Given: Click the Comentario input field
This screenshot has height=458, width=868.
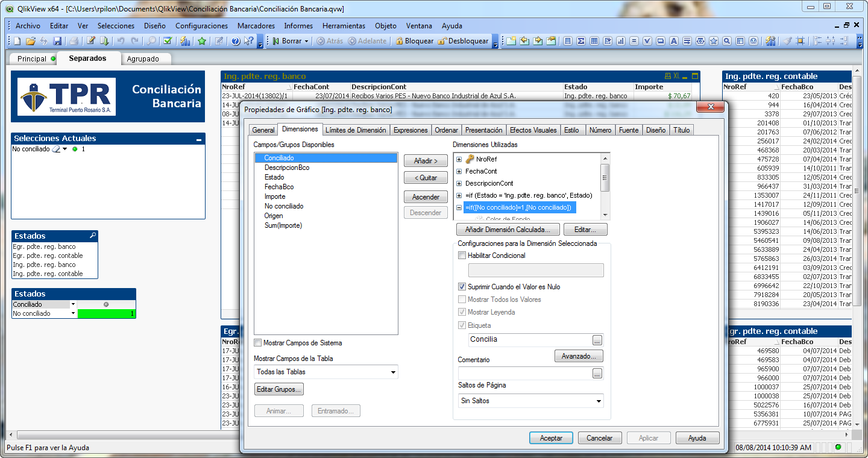Looking at the screenshot, I should tap(524, 374).
